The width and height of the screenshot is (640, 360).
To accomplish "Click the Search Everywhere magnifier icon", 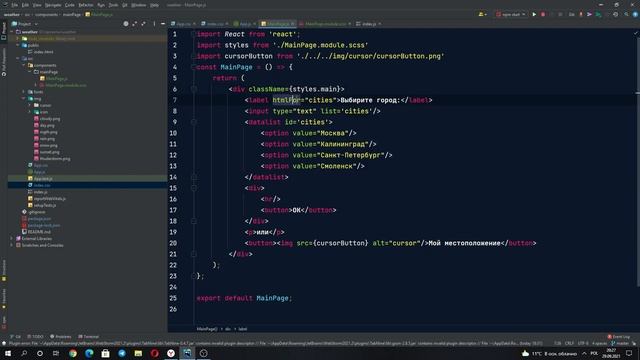I will [626, 14].
